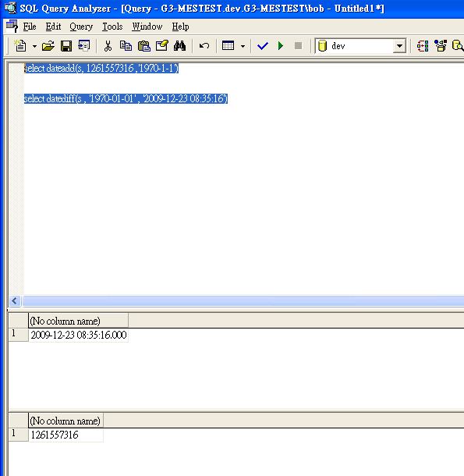Open the Tools menu
This screenshot has width=464, height=476.
point(112,27)
